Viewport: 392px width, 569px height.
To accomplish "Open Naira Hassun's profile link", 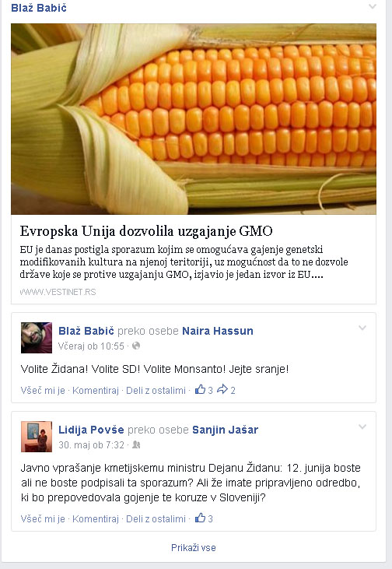I will pyautogui.click(x=218, y=331).
